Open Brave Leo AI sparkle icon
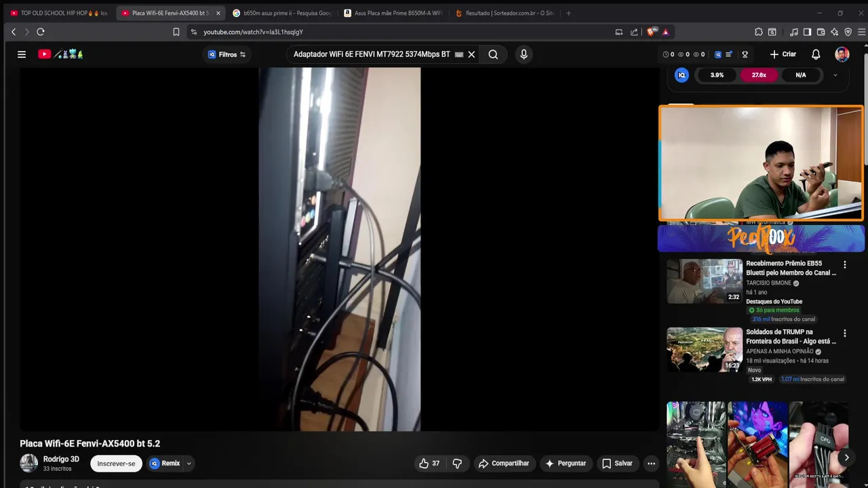Viewport: 868px width, 488px height. pos(834,32)
